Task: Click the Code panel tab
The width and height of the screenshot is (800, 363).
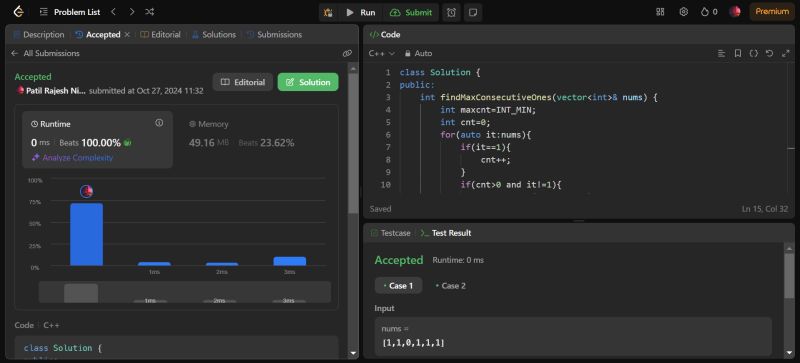Action: [385, 35]
